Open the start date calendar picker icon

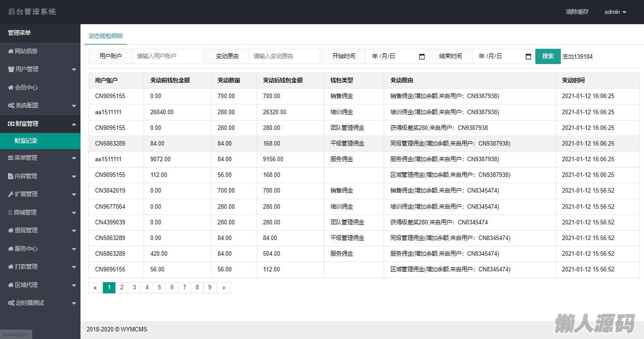[x=422, y=56]
